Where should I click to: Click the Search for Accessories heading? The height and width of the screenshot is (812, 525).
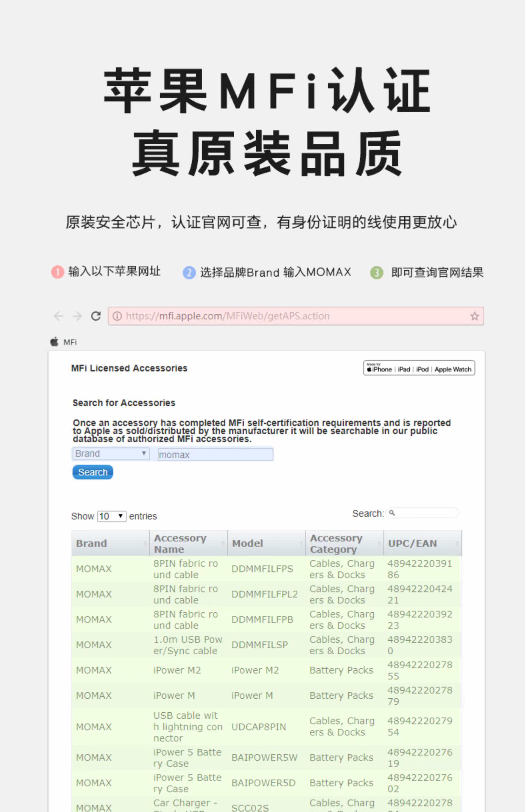(124, 403)
